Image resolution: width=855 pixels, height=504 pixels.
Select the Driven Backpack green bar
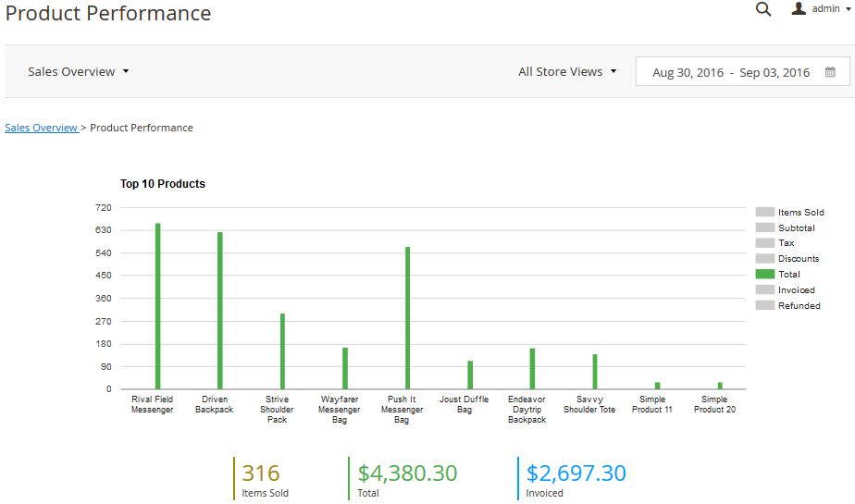220,310
